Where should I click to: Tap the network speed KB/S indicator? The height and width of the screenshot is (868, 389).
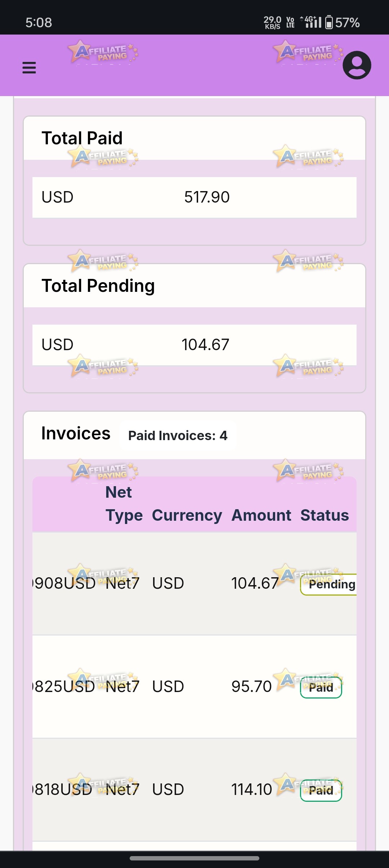[x=272, y=22]
